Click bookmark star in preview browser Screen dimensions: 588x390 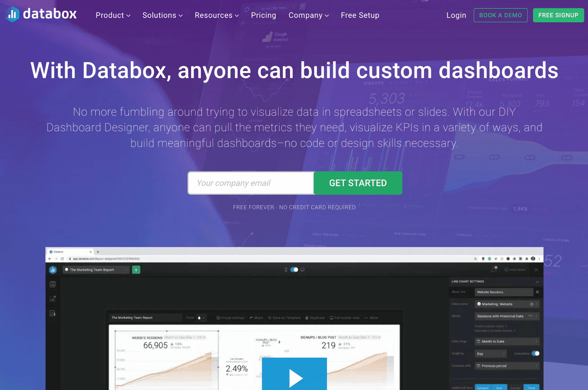pos(476,259)
